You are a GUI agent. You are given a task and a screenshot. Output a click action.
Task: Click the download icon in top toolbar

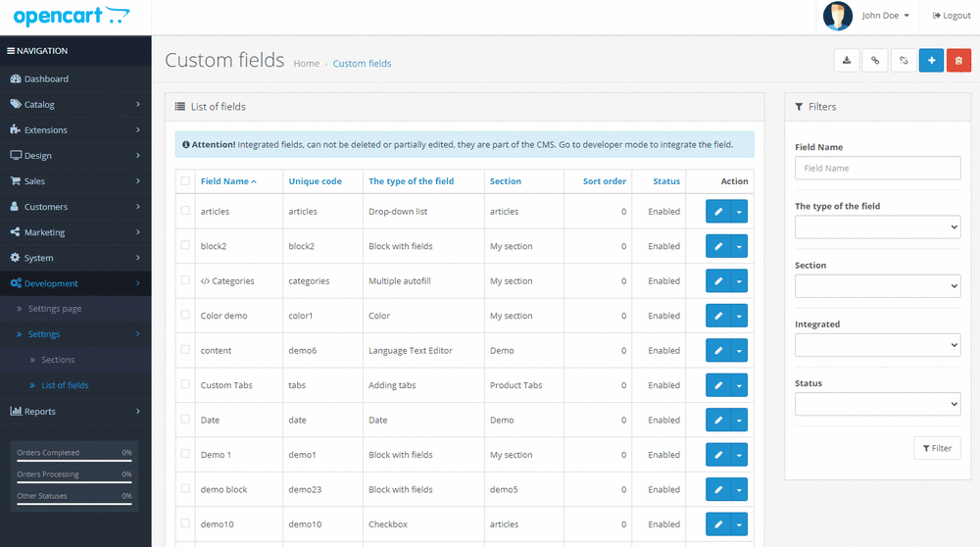(x=847, y=61)
